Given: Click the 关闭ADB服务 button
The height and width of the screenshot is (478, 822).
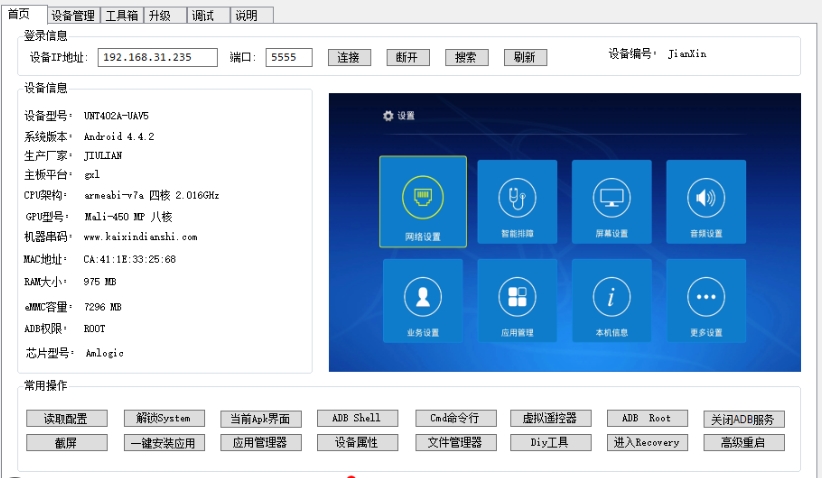Looking at the screenshot, I should click(x=744, y=419).
